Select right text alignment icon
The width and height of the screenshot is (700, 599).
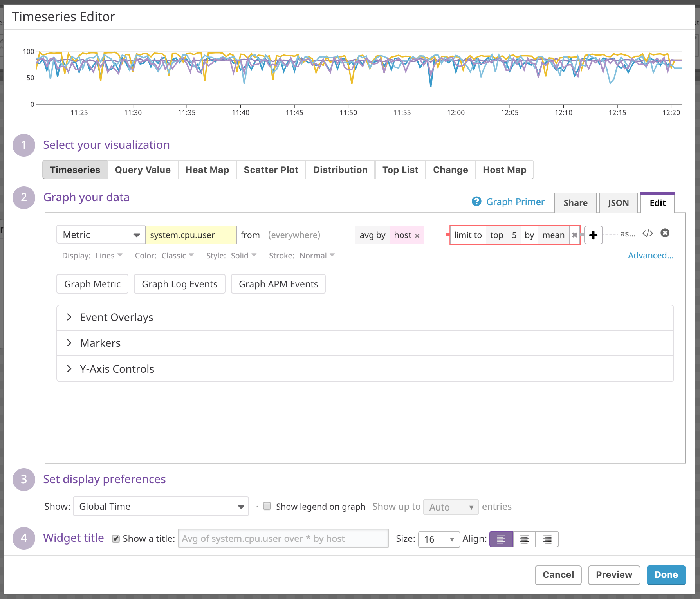coord(547,539)
